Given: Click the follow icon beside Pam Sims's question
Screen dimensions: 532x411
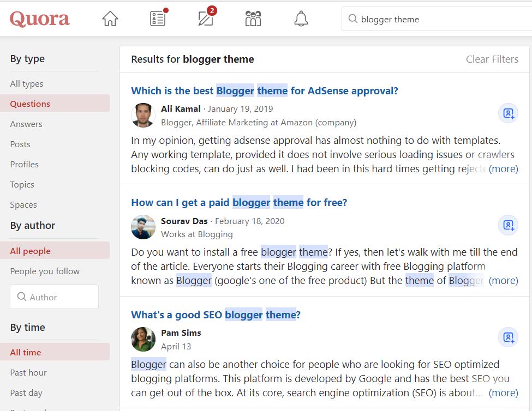Looking at the screenshot, I should (x=507, y=337).
